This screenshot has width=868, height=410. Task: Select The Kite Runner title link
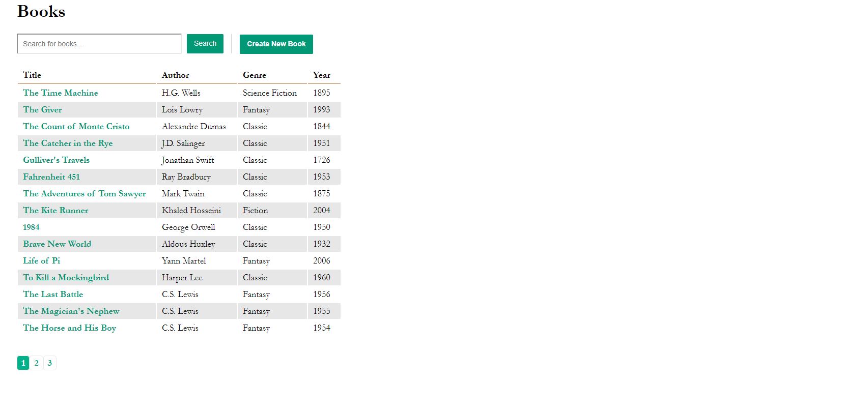(x=55, y=210)
